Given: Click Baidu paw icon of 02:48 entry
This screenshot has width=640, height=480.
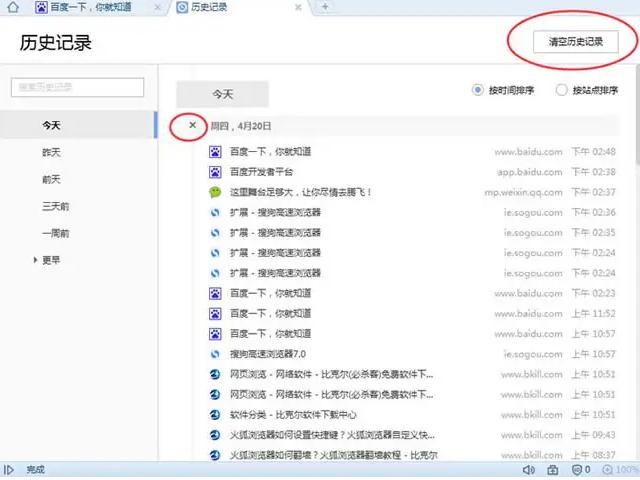Looking at the screenshot, I should 215,152.
